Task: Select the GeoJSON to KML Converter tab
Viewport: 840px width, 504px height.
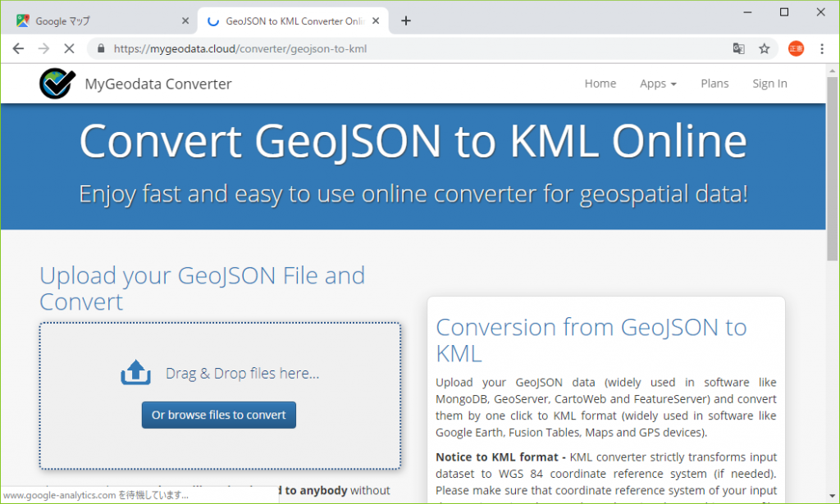Action: pyautogui.click(x=287, y=20)
